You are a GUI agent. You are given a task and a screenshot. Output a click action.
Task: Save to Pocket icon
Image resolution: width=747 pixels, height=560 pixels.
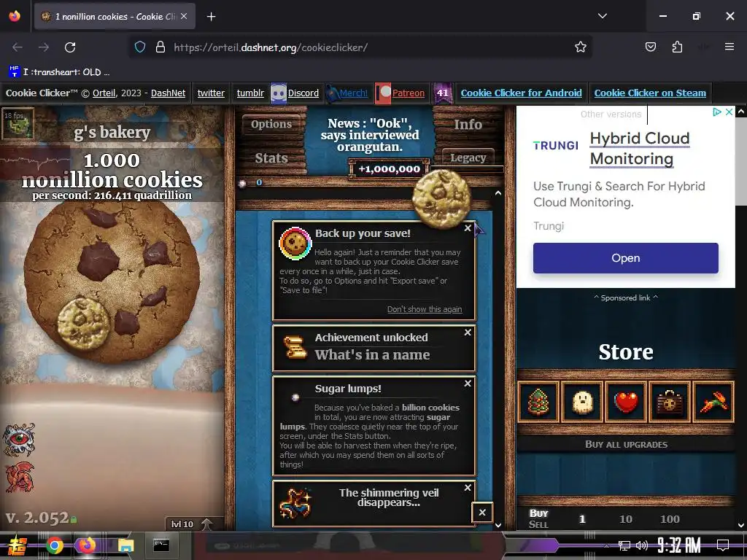650,47
